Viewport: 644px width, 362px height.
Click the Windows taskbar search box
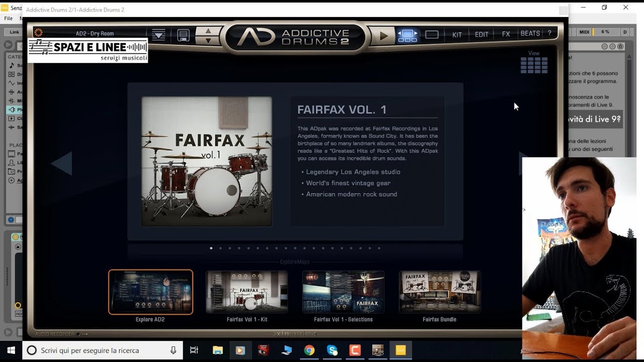tap(103, 350)
